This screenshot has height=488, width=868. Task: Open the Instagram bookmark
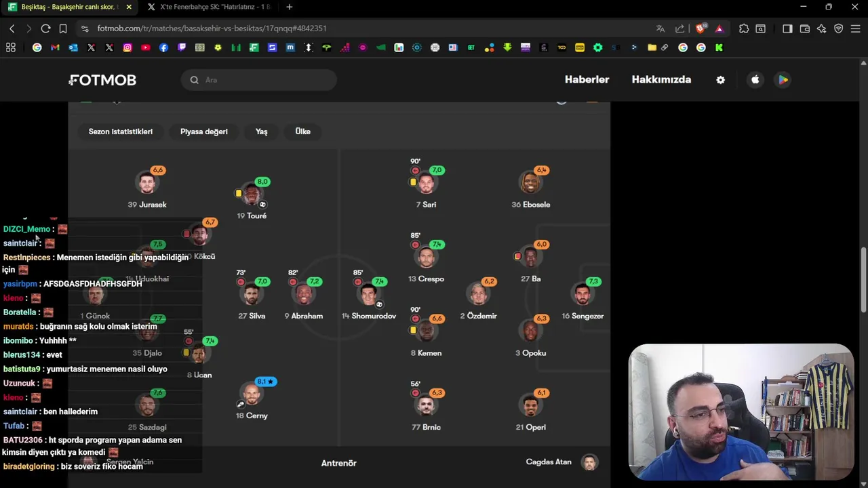point(127,47)
